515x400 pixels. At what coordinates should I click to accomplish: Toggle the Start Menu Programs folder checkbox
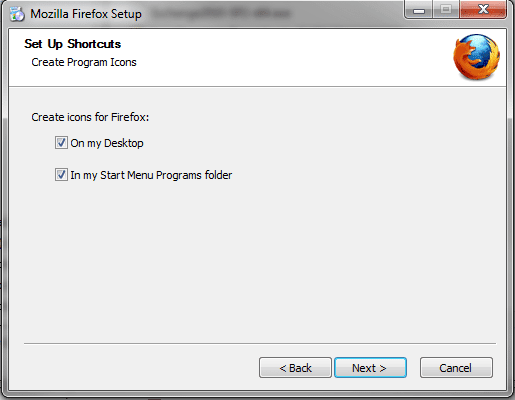61,175
